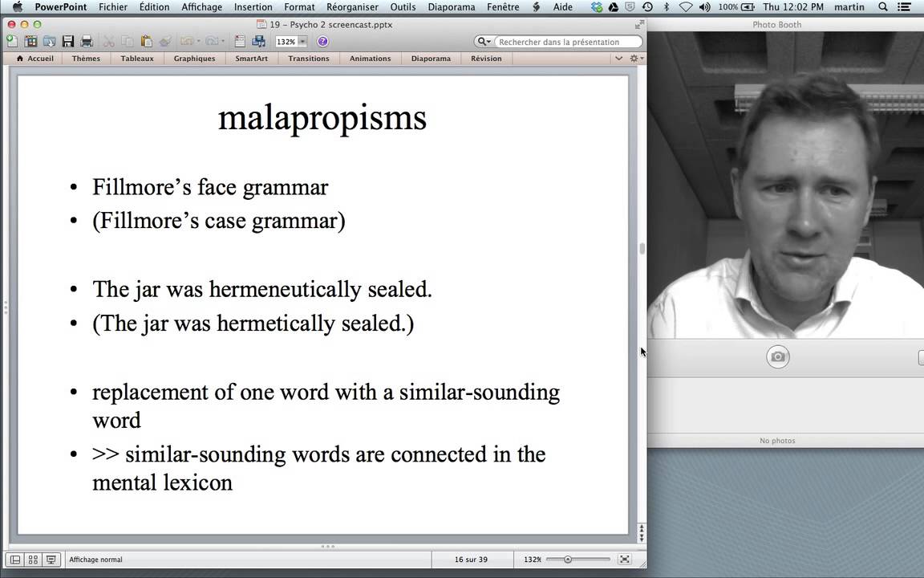Open the Outils menu
Screen dimensions: 924x578
(403, 7)
